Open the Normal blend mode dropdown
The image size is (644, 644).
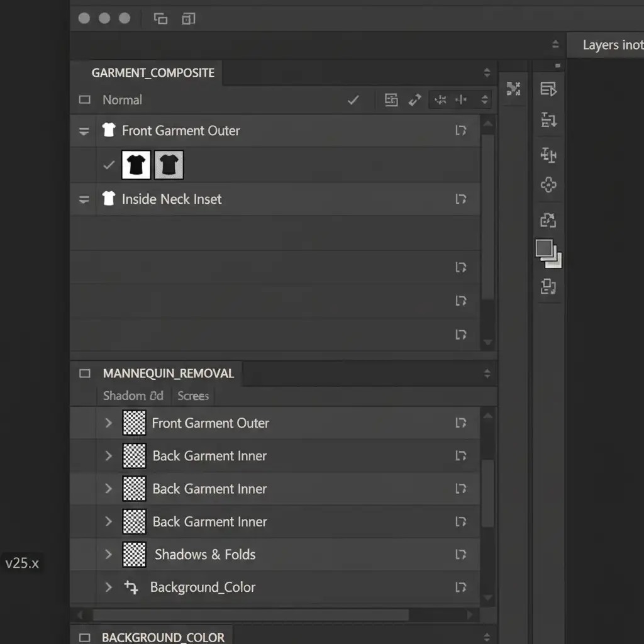tap(123, 100)
